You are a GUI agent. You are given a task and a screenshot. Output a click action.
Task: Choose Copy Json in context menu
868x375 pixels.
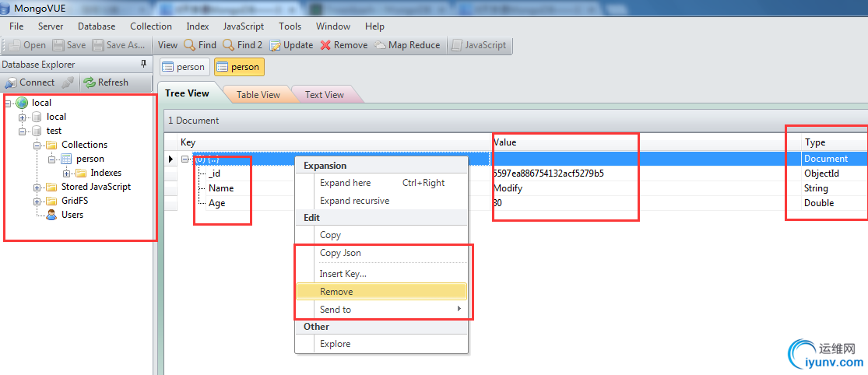[x=381, y=253]
